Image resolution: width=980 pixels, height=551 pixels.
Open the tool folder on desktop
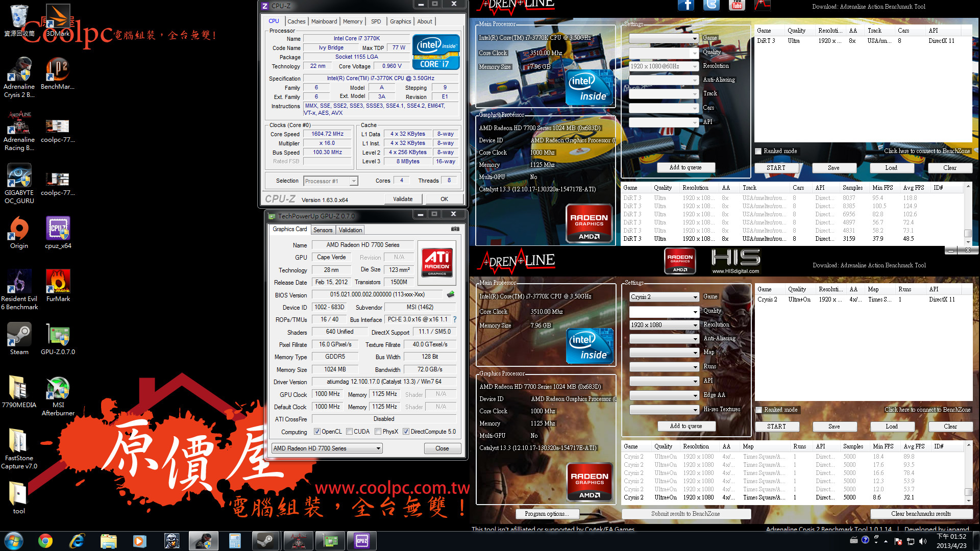click(19, 498)
